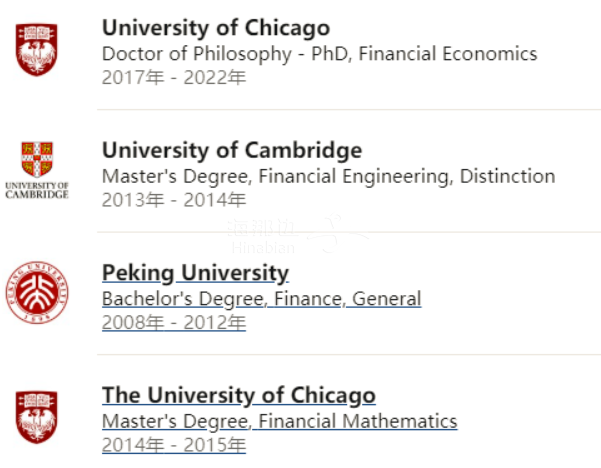This screenshot has height=468, width=601.
Task: Select the University of Cambridge heading
Action: click(232, 150)
